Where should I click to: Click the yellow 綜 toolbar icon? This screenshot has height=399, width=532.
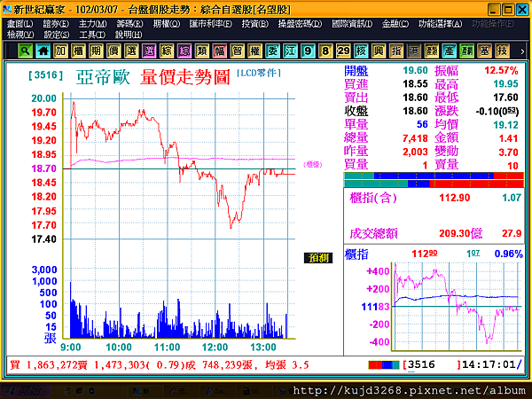click(167, 51)
